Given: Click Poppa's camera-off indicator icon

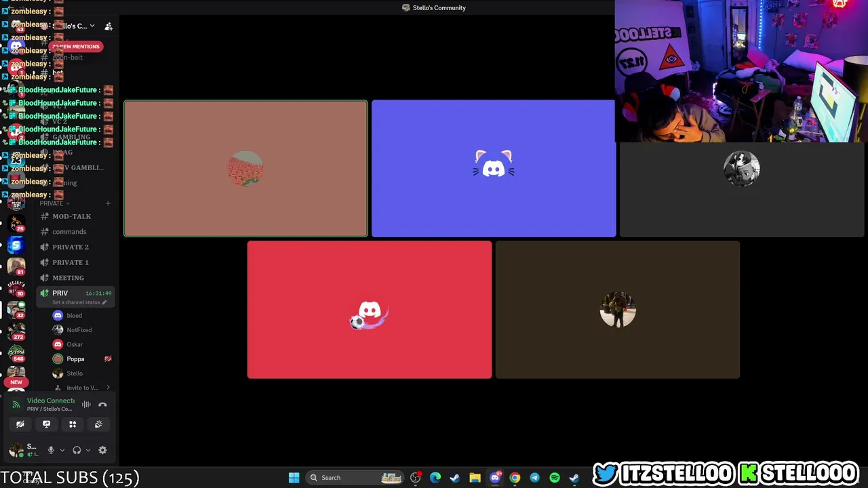Looking at the screenshot, I should (107, 359).
